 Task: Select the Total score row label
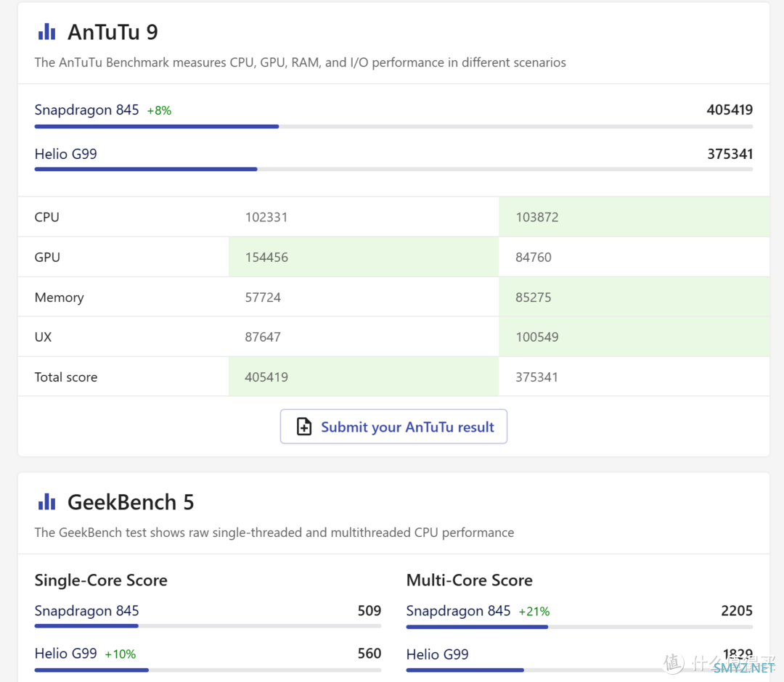[66, 377]
